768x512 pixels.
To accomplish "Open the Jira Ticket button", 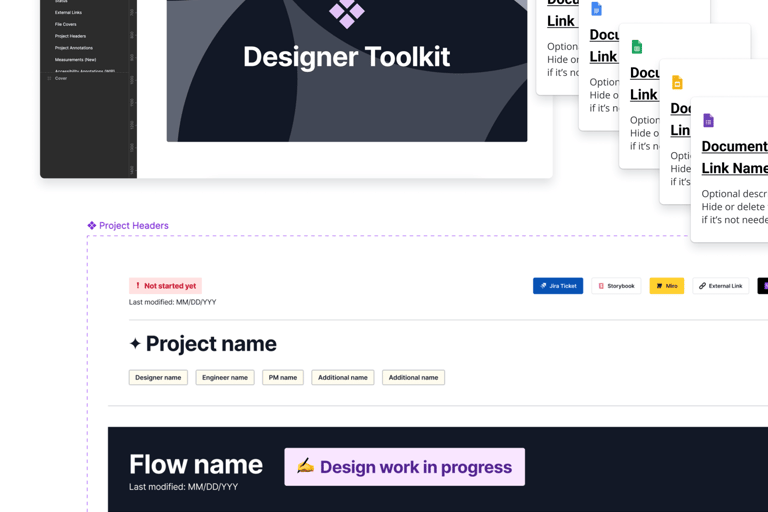I will coord(558,286).
